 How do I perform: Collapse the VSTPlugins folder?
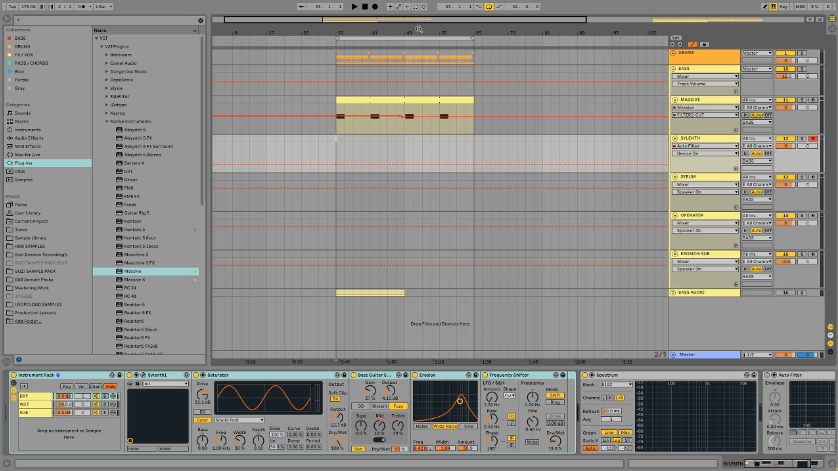click(x=102, y=47)
